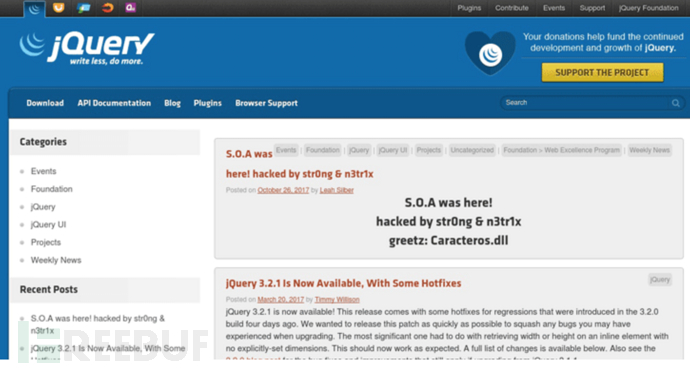Open the Download menu item
Viewport: 690px width, 370px height.
[x=45, y=103]
